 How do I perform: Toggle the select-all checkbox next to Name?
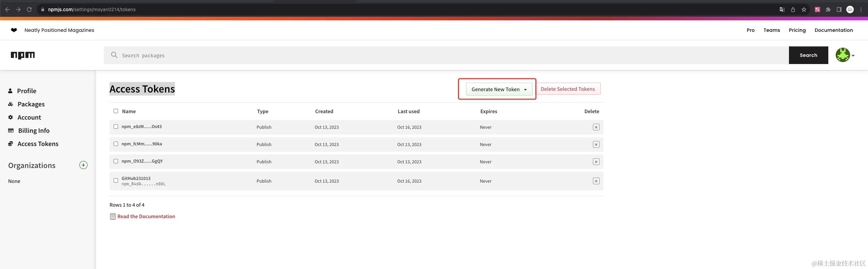116,111
